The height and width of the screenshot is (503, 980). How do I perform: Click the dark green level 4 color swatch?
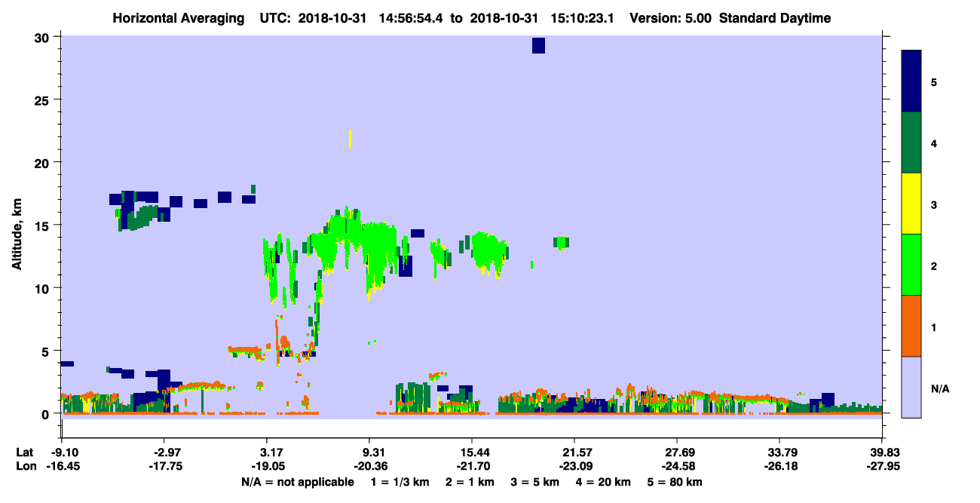pos(911,143)
